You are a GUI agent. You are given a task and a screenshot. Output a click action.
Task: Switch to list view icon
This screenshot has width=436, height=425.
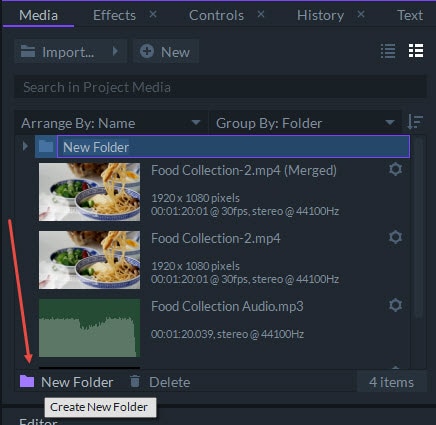pos(388,51)
